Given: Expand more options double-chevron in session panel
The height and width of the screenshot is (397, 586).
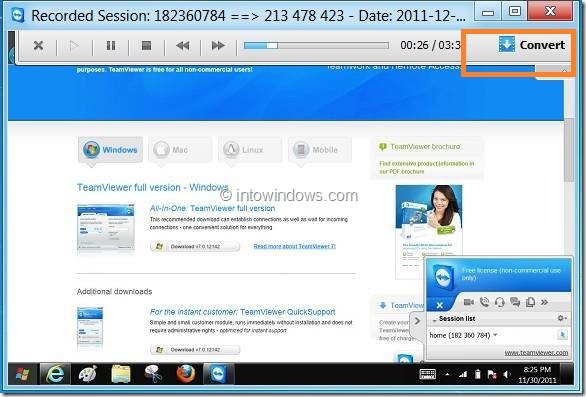Looking at the screenshot, I should [544, 302].
